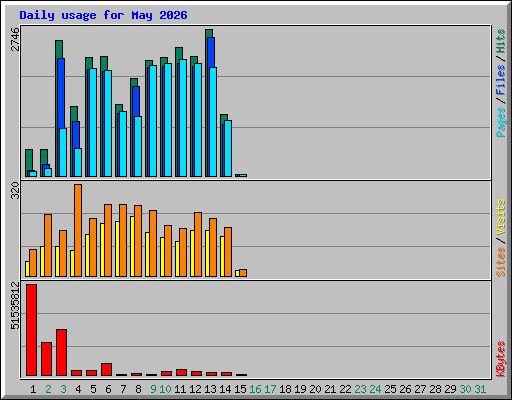Click day 11 on the x-axis

click(x=180, y=389)
